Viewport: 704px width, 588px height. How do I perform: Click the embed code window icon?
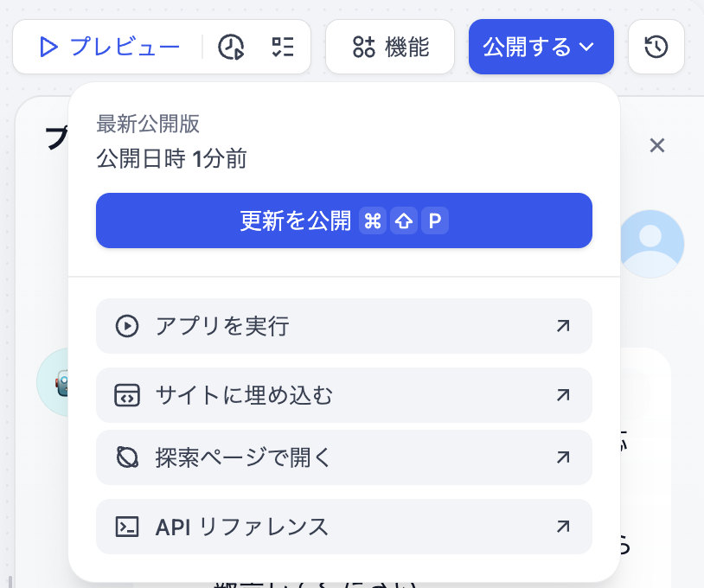click(x=127, y=395)
